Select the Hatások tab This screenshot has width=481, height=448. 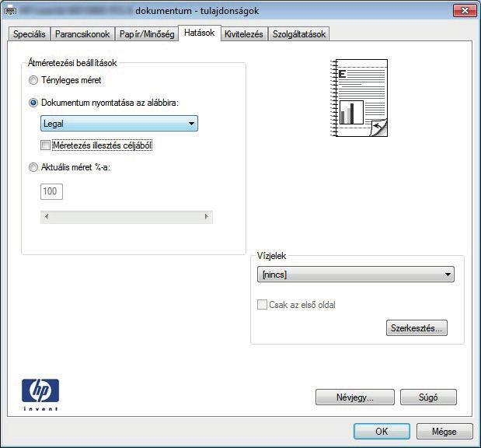pos(200,33)
